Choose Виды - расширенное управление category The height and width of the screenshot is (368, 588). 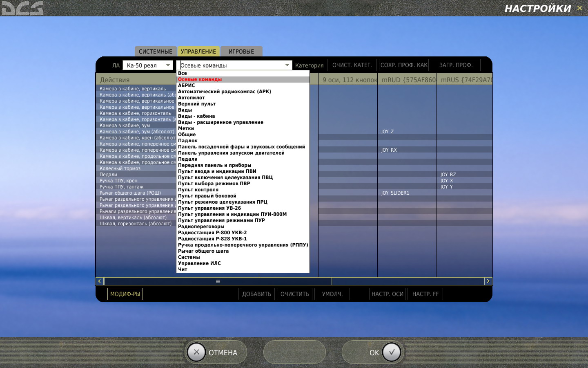243,122
